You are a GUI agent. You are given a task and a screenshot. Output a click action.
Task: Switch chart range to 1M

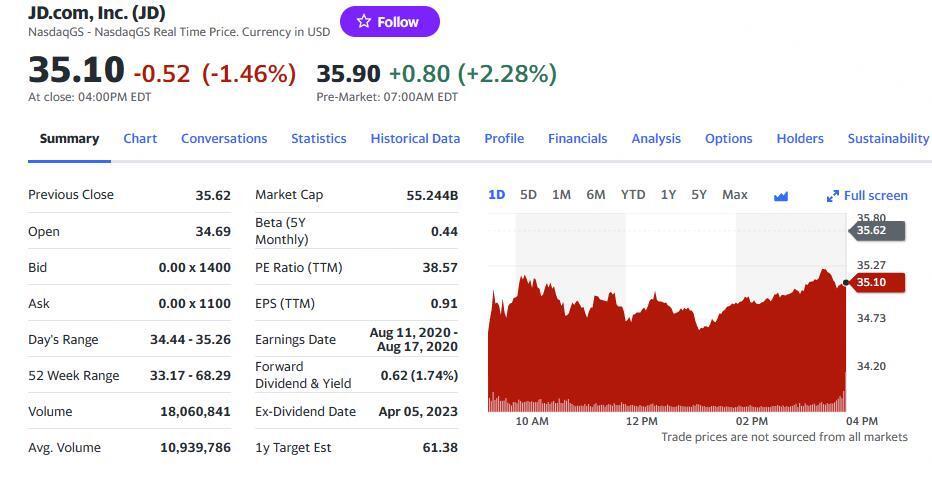click(561, 195)
